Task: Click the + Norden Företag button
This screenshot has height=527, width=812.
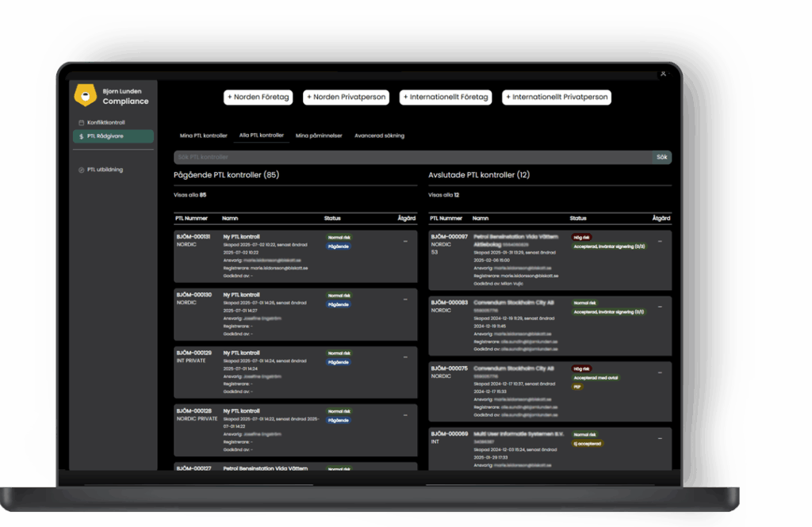Action: pyautogui.click(x=259, y=97)
